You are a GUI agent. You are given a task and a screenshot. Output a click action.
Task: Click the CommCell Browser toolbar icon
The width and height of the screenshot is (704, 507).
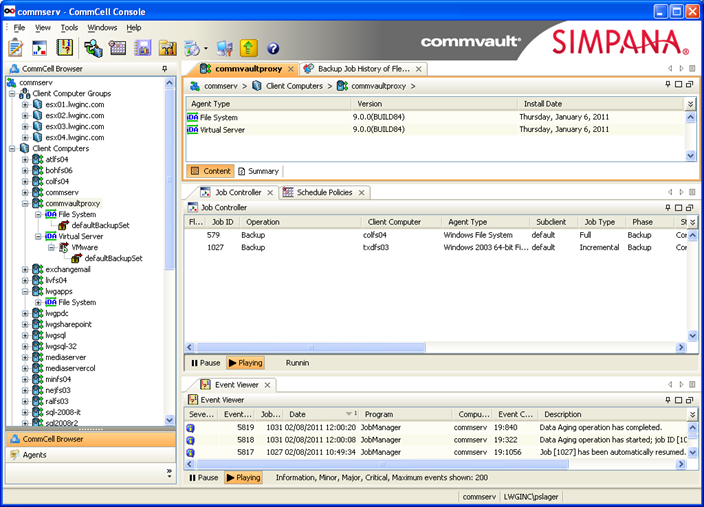(x=93, y=48)
